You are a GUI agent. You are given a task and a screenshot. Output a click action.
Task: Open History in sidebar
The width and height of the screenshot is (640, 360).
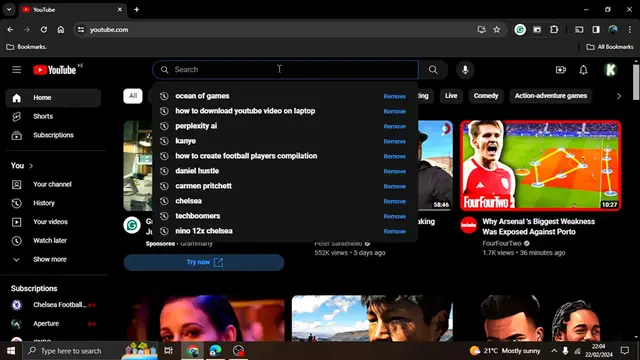[53, 203]
